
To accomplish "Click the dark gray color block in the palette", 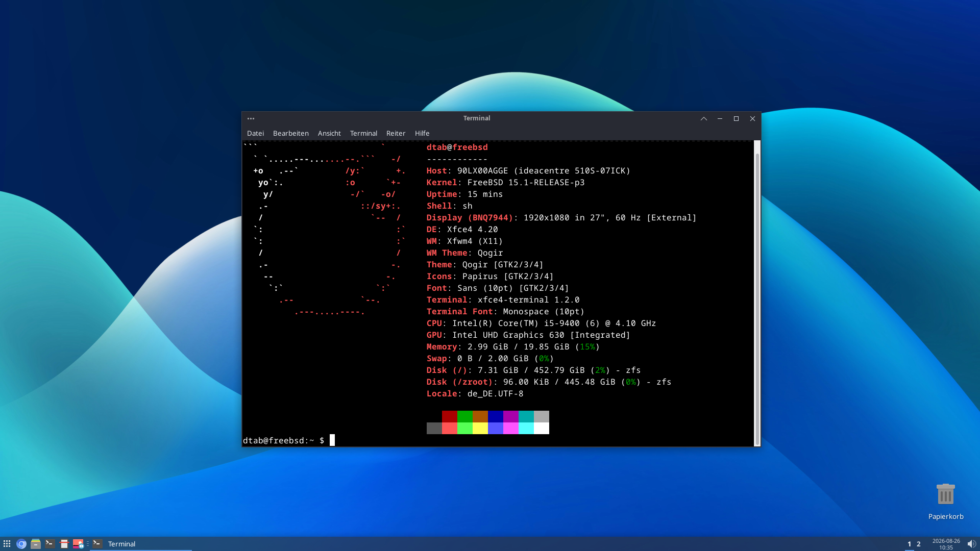I will click(434, 428).
